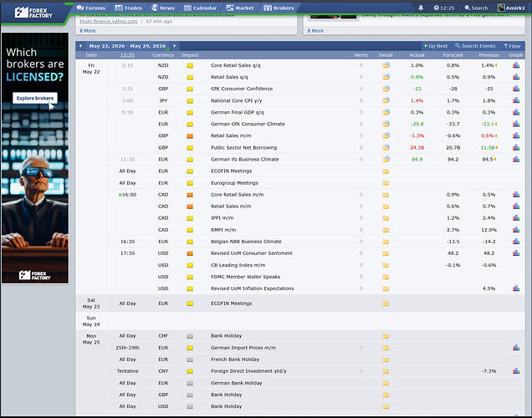
Task: Click the 12:25 clock time setting
Action: [444, 8]
